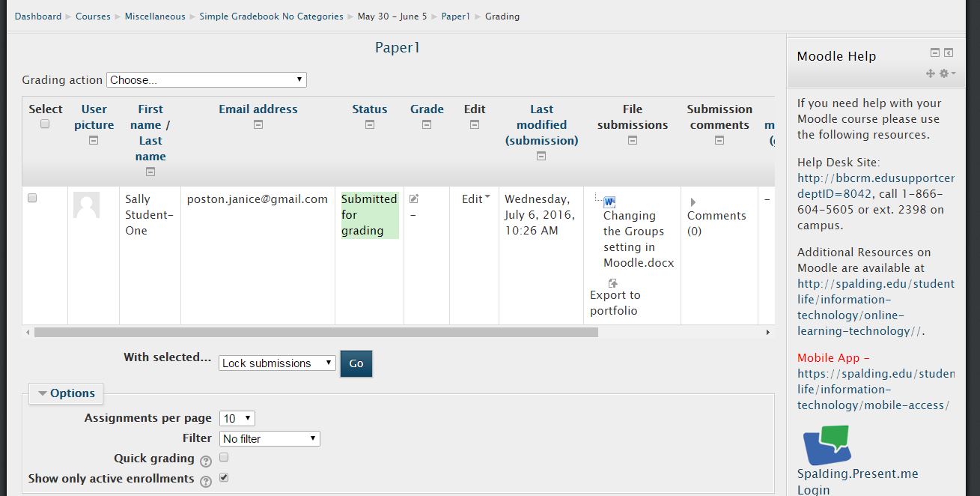
Task: Click the Go button
Action: pos(356,363)
